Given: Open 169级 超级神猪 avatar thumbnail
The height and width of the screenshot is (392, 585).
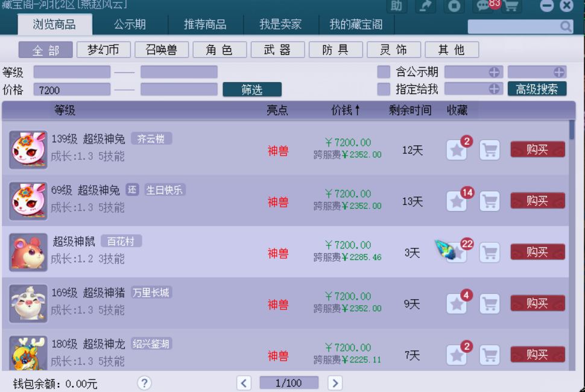Looking at the screenshot, I should [x=28, y=303].
